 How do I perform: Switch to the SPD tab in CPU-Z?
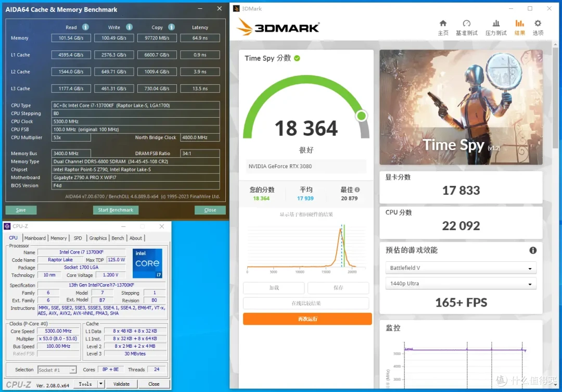[x=78, y=238]
